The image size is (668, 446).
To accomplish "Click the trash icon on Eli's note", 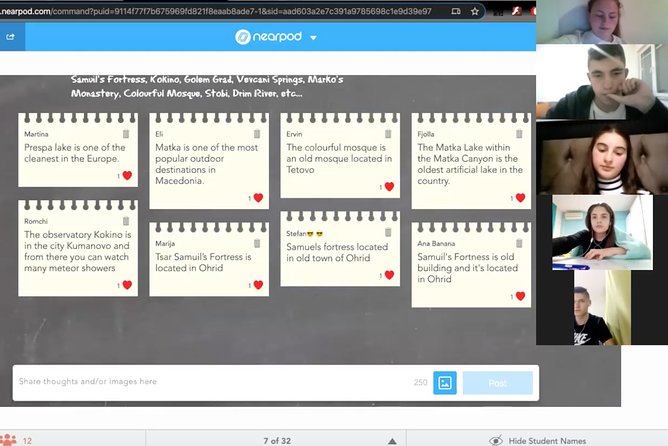I will pos(257,134).
